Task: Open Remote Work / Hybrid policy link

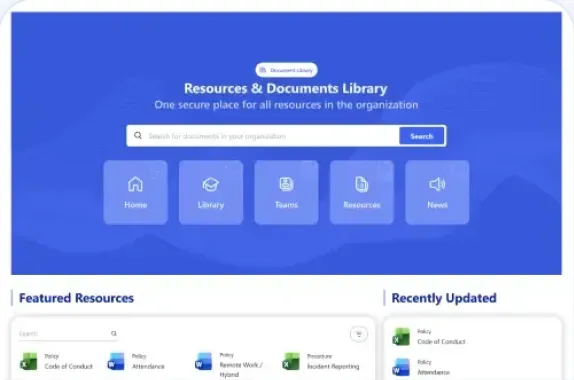Action: click(x=241, y=369)
